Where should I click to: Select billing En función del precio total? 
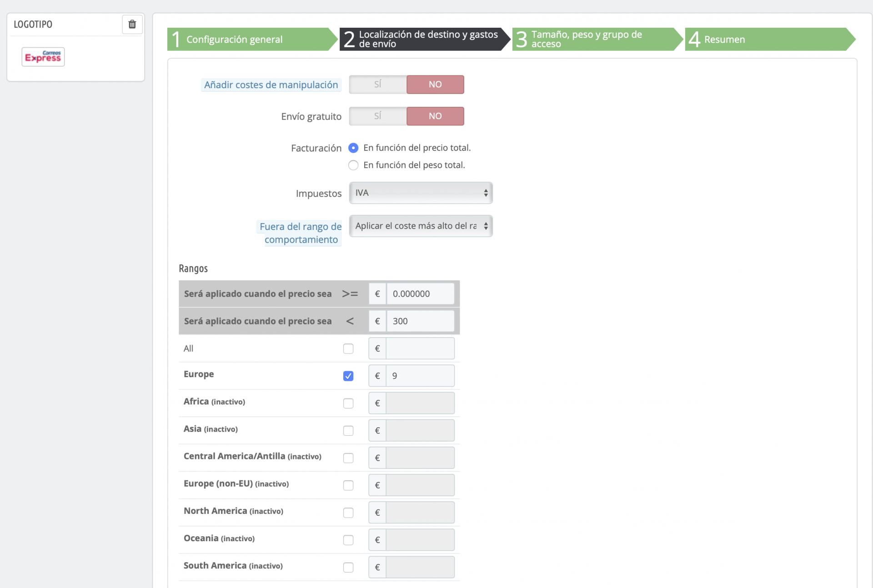pyautogui.click(x=353, y=148)
